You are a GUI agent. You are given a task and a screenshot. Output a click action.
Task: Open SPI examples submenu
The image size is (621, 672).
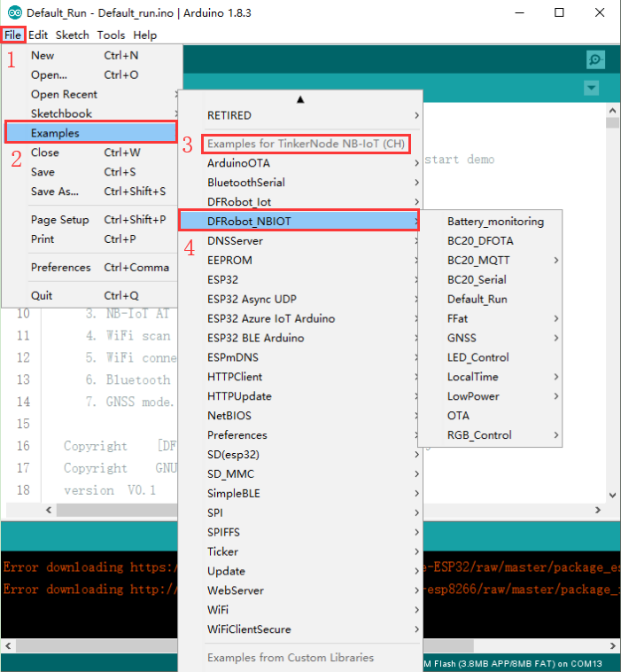point(300,512)
